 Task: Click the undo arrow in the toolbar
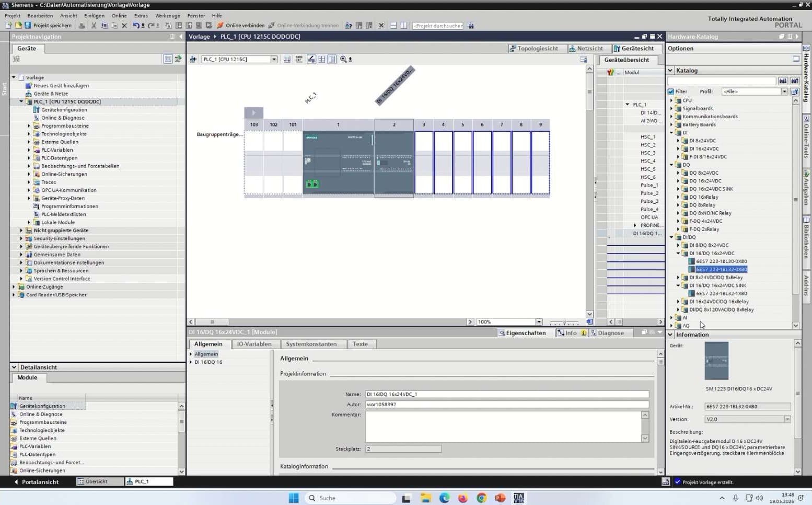pyautogui.click(x=136, y=25)
